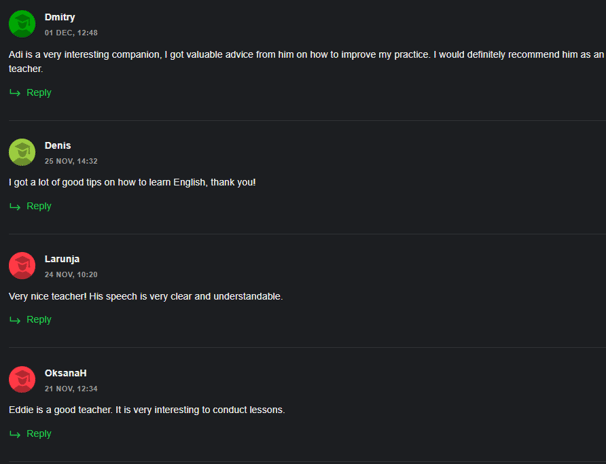This screenshot has height=464, width=606.
Task: Click reply arrow icon under OksanaH's review
Action: (x=15, y=434)
